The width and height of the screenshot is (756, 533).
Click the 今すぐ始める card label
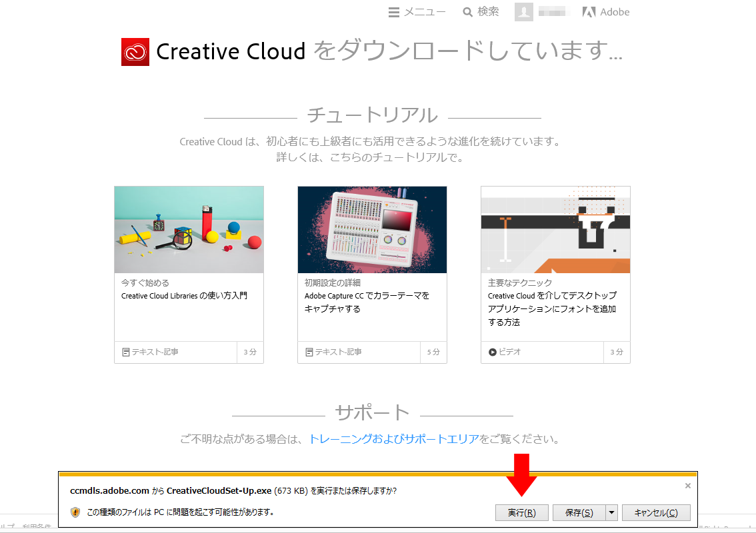[x=145, y=283]
